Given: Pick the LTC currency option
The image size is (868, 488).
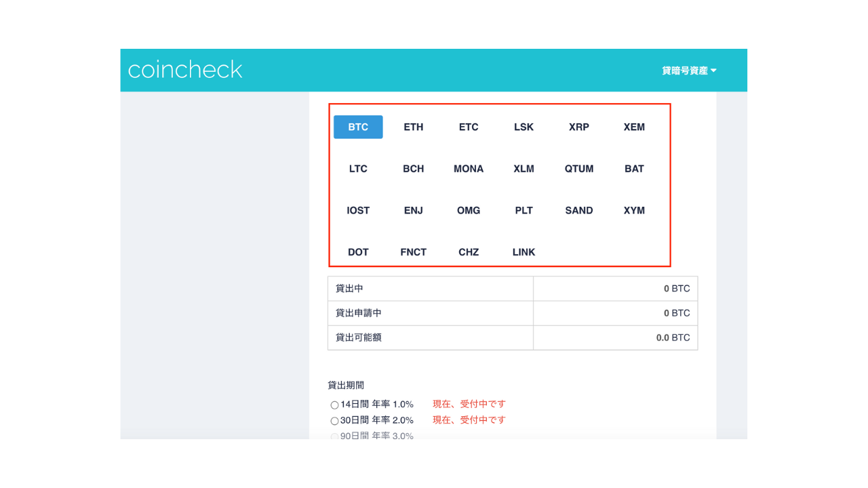Looking at the screenshot, I should (358, 169).
